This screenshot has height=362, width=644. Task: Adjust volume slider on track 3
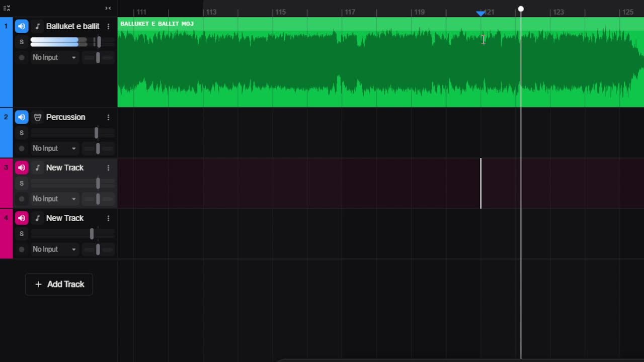click(98, 183)
